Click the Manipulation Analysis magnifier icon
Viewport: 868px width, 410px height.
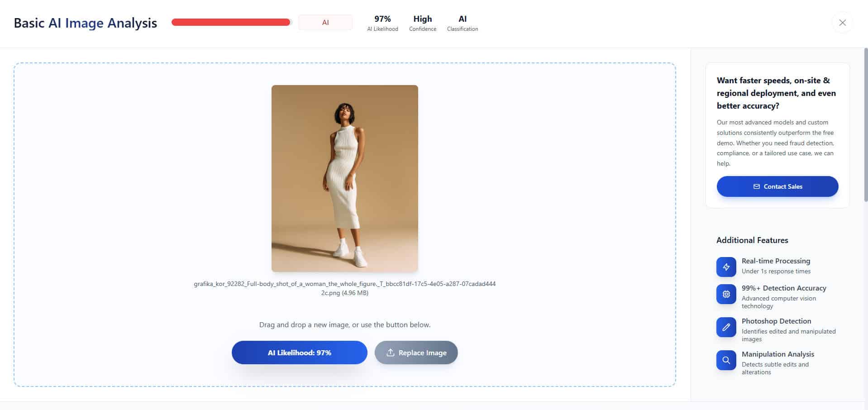[726, 360]
